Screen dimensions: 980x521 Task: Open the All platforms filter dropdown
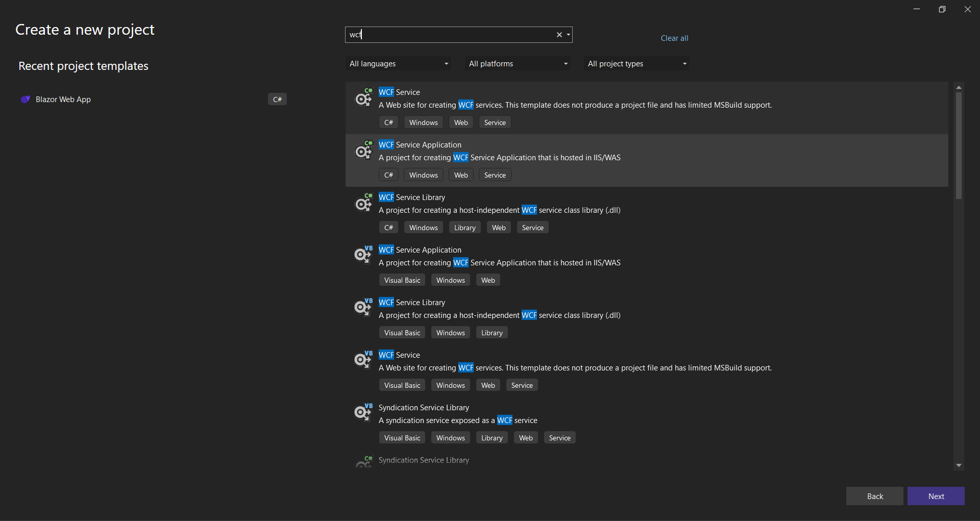(x=518, y=64)
